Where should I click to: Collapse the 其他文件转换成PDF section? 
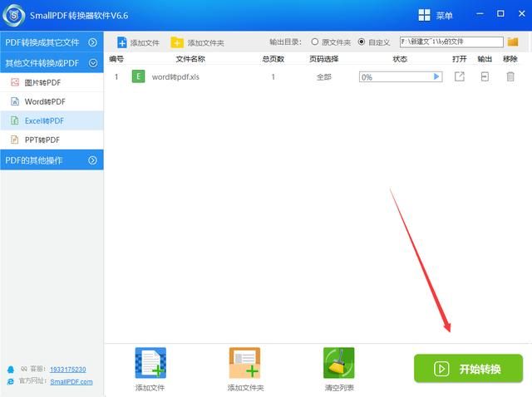52,63
